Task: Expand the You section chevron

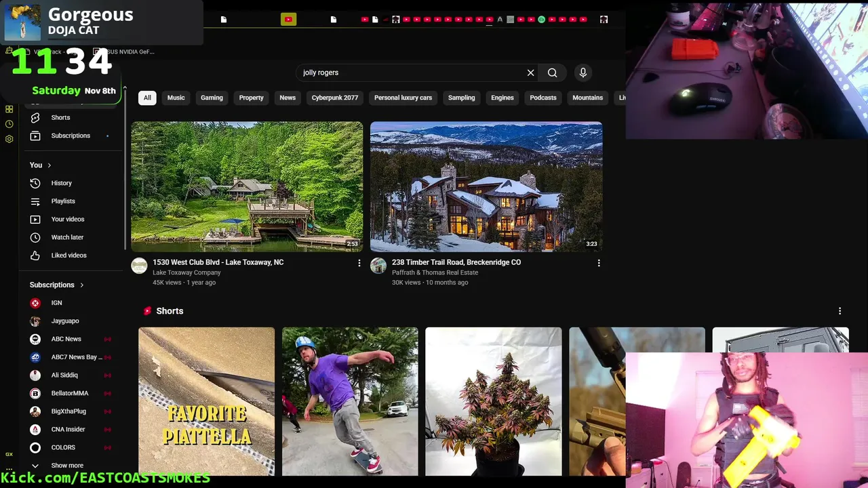Action: (49, 165)
